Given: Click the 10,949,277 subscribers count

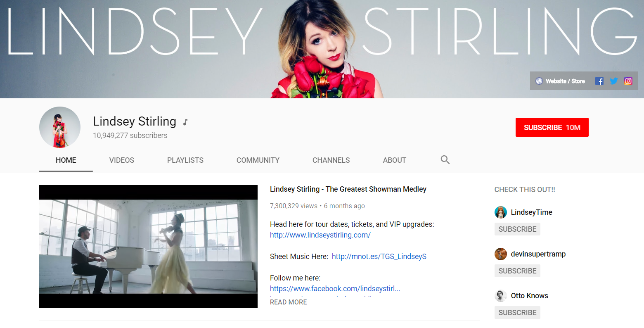Looking at the screenshot, I should pyautogui.click(x=130, y=135).
